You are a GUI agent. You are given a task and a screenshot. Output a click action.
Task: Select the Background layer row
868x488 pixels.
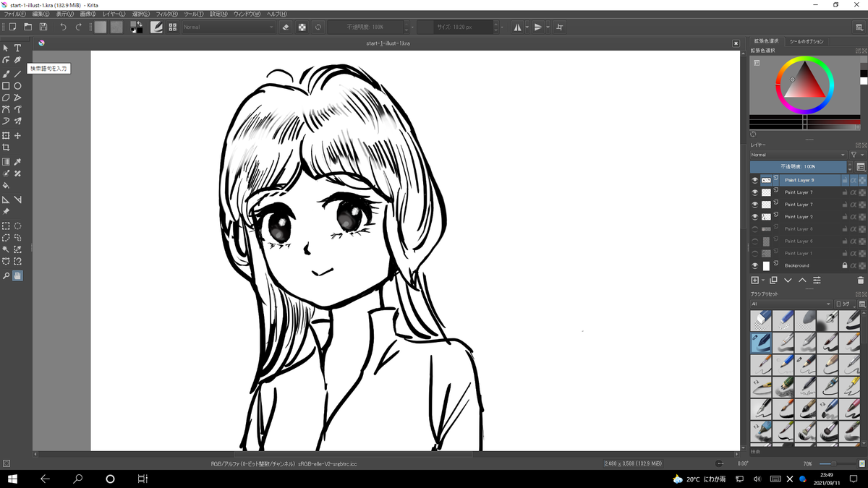[x=808, y=265]
